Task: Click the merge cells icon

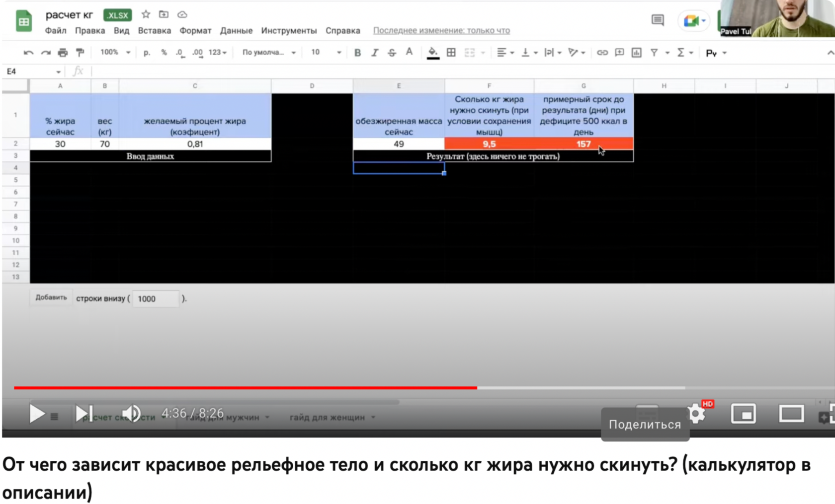Action: pos(470,53)
